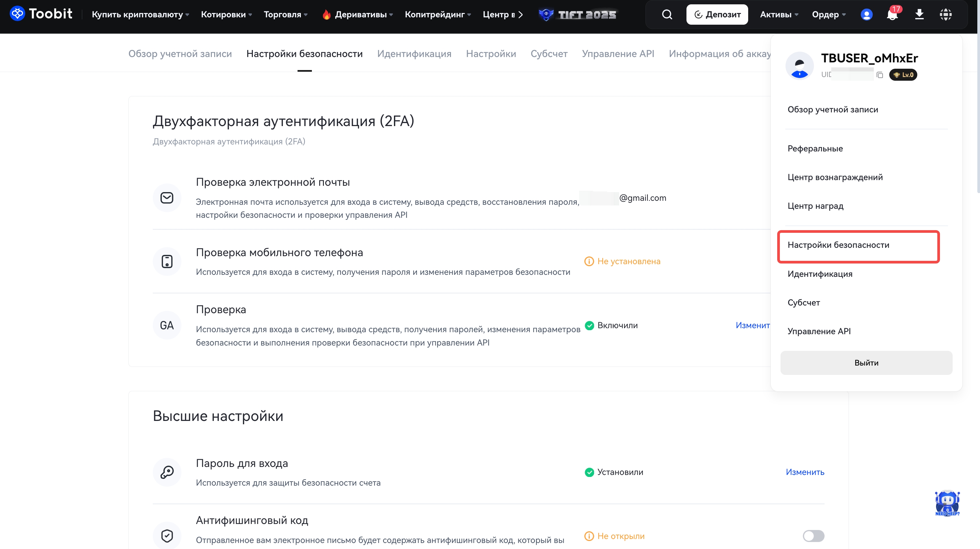Image resolution: width=980 pixels, height=549 pixels.
Task: Copy UID using the copy icon
Action: [880, 75]
